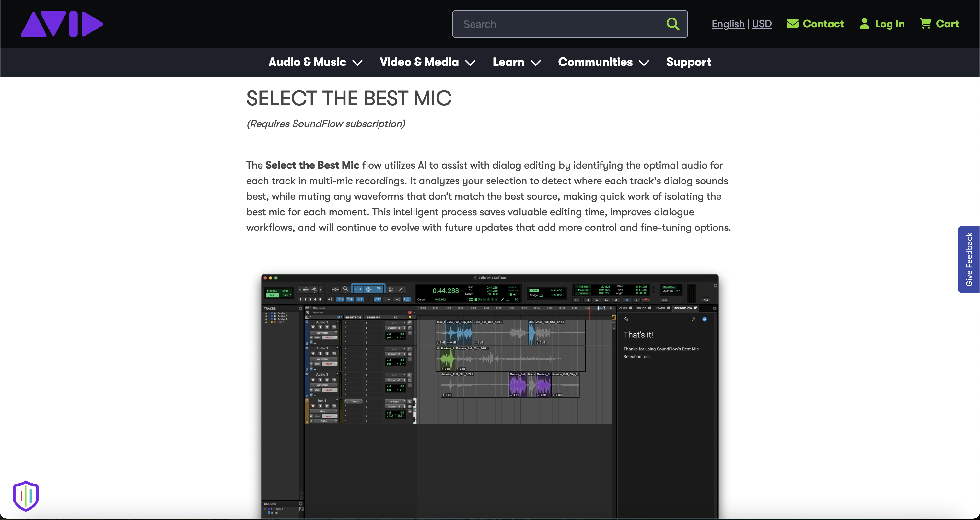Expand the Audio & Music menu
The width and height of the screenshot is (980, 520).
point(315,62)
